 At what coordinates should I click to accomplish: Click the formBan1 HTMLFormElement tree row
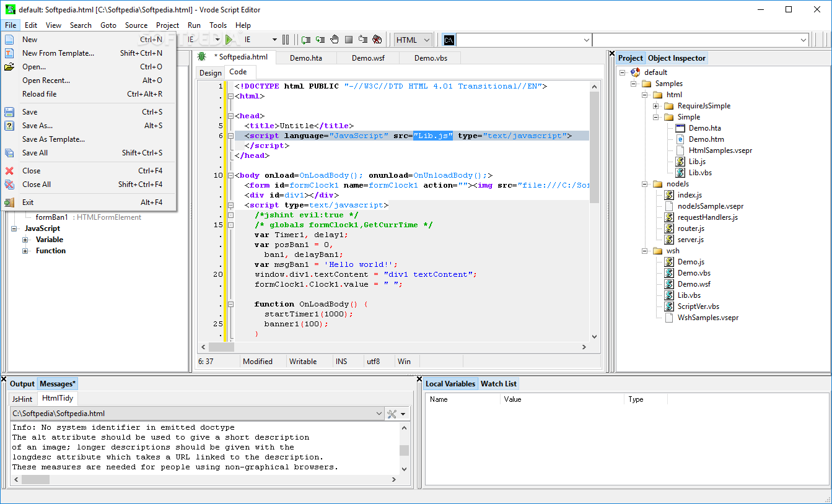pyautogui.click(x=88, y=217)
